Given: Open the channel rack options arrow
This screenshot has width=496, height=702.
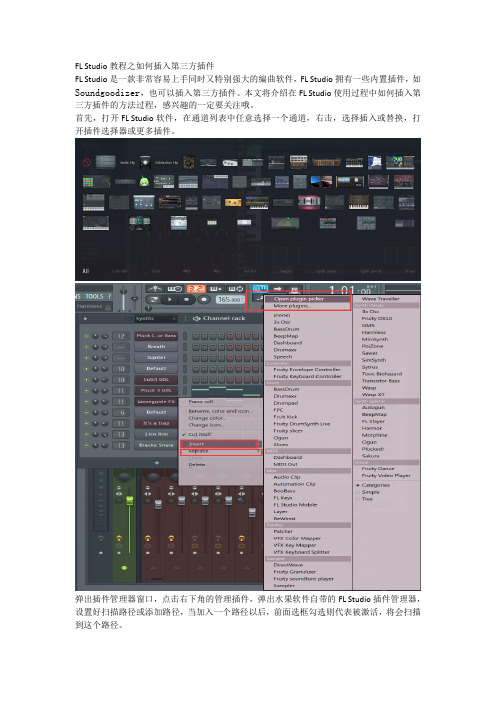Looking at the screenshot, I should 86,319.
